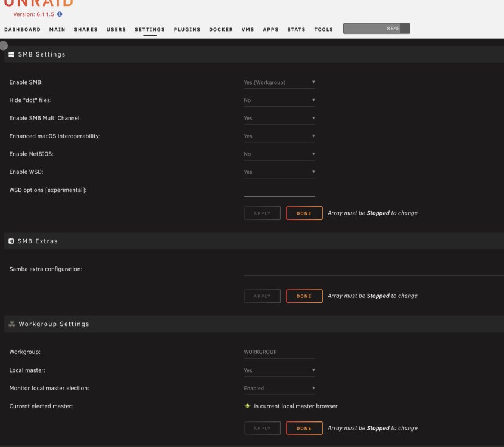
Task: Click the Workgroup Settings section header
Action: click(254, 324)
